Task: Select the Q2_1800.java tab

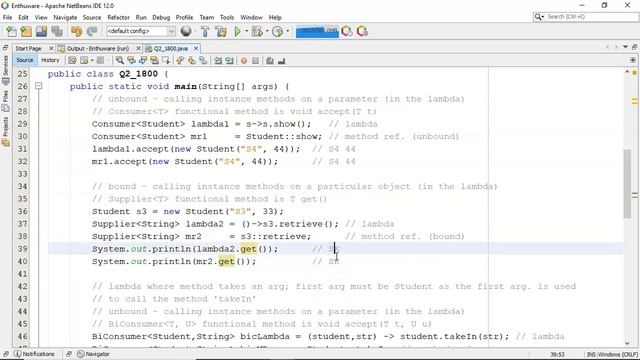Action: (171, 49)
